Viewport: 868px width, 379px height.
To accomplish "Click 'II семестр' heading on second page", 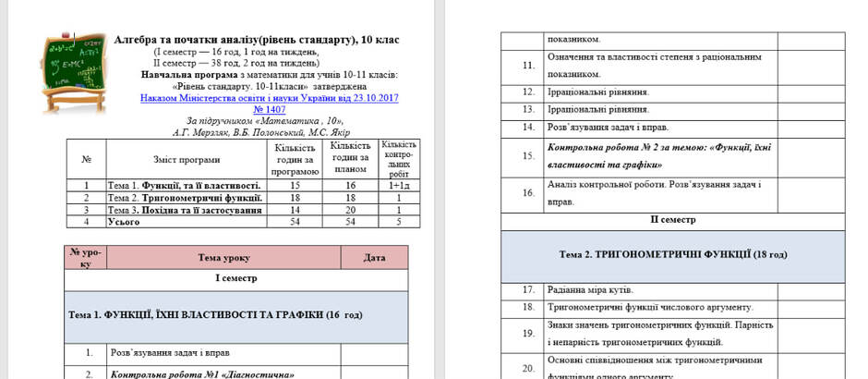I will coord(672,219).
